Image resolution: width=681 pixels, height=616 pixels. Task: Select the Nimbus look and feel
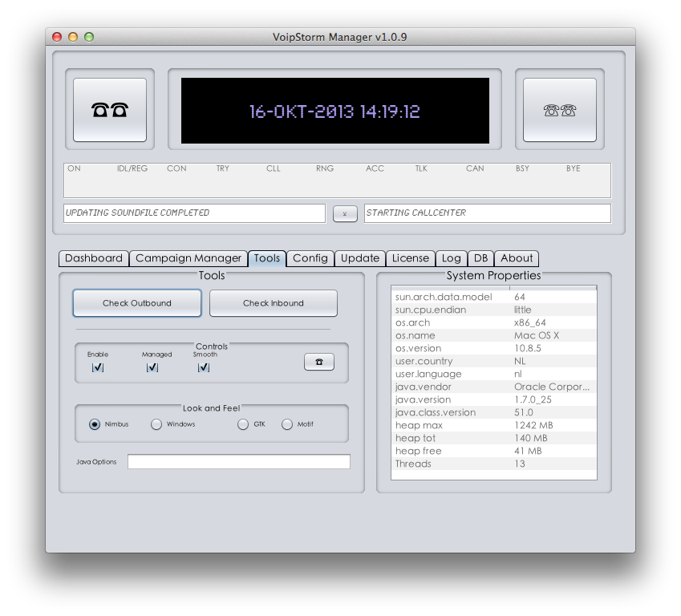point(95,424)
